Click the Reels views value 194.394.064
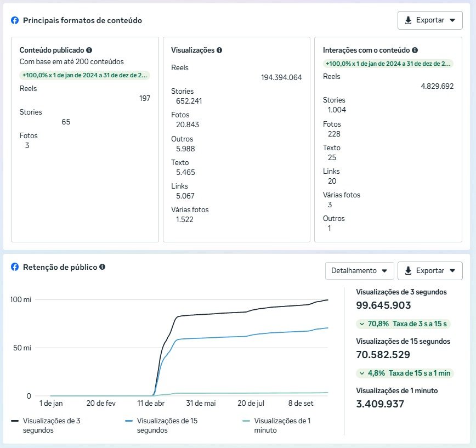Screen dimensions: 476x448 [281, 77]
